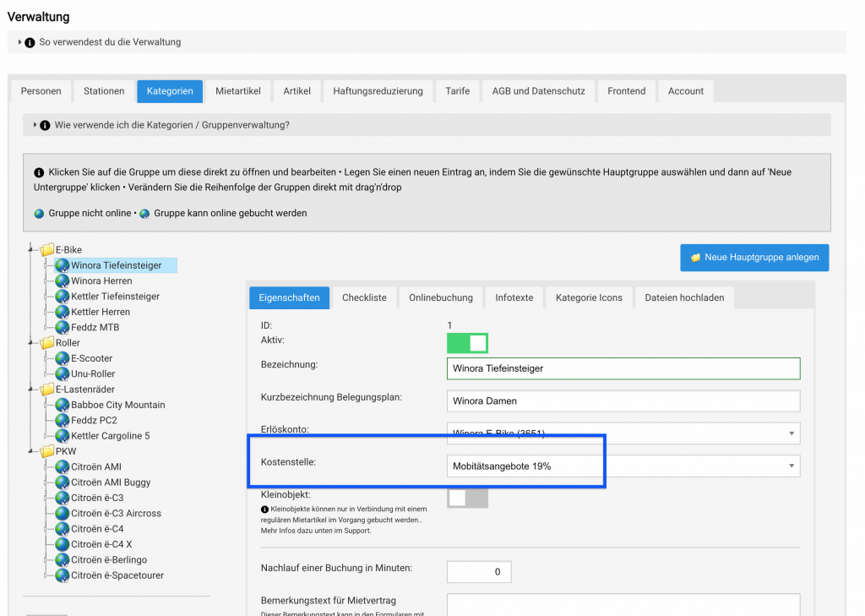Switch to the Personen tab
865x616 pixels.
click(x=41, y=91)
